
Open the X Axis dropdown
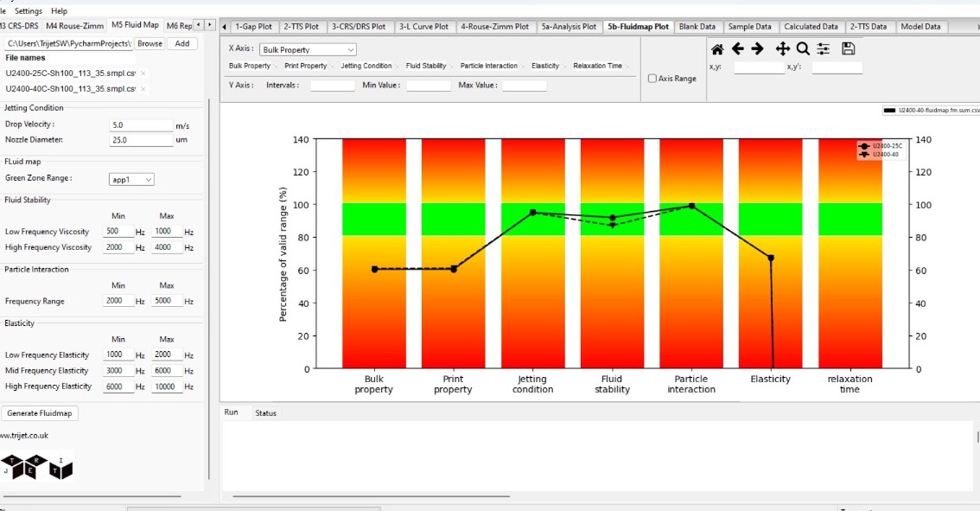pos(309,50)
